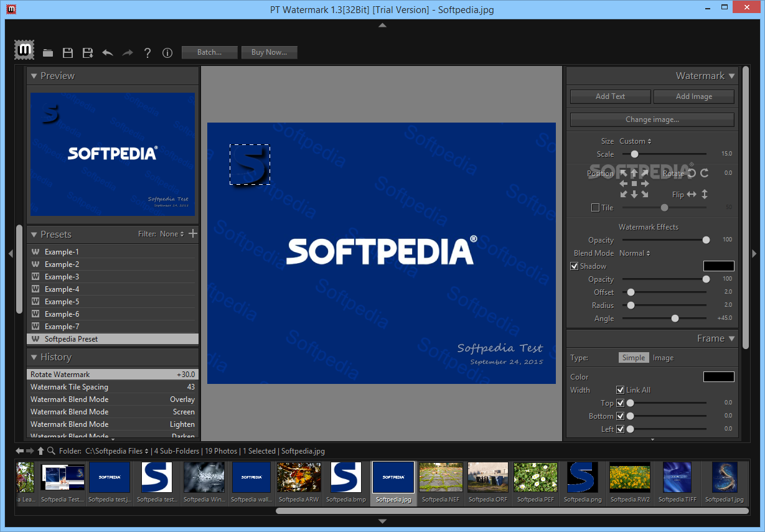This screenshot has width=765, height=532.
Task: Center the watermark with the square position icon
Action: 634,184
